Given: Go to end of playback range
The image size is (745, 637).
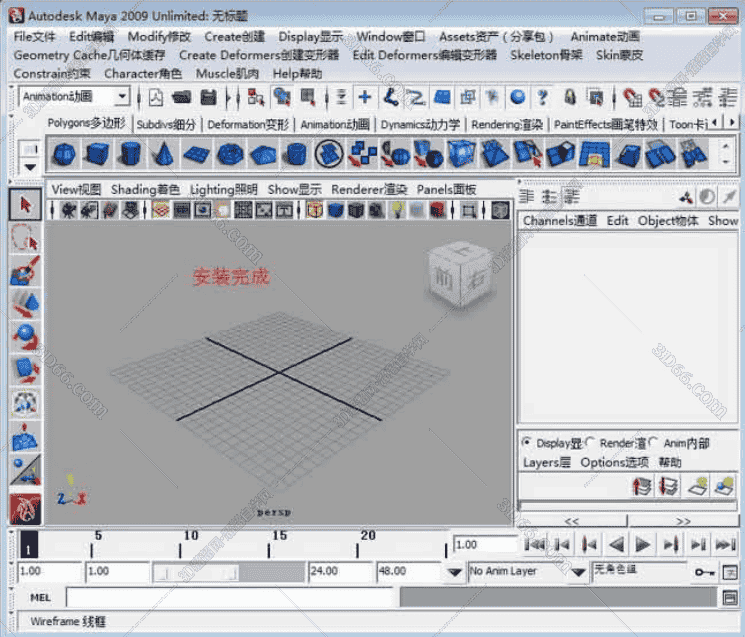Looking at the screenshot, I should click(x=726, y=544).
